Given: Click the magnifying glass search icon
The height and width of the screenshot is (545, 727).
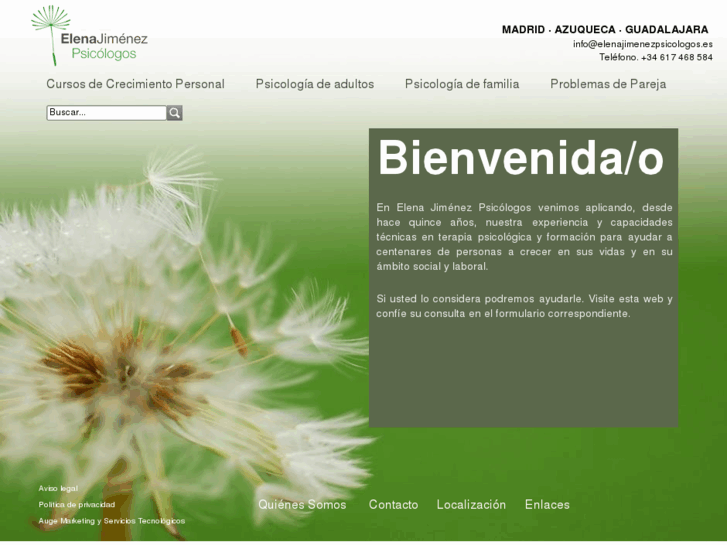Looking at the screenshot, I should click(x=174, y=113).
